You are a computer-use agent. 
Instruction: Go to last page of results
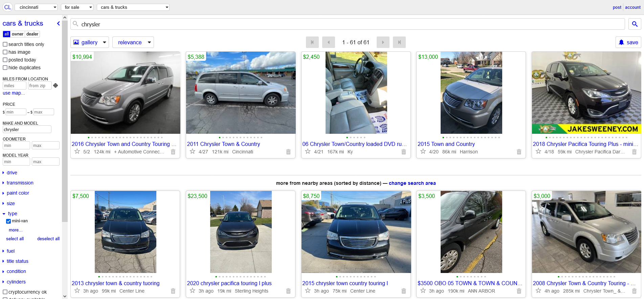pos(399,42)
